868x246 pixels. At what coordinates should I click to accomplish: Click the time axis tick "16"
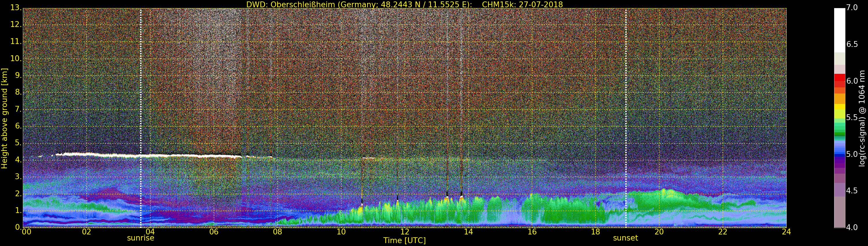[532, 232]
